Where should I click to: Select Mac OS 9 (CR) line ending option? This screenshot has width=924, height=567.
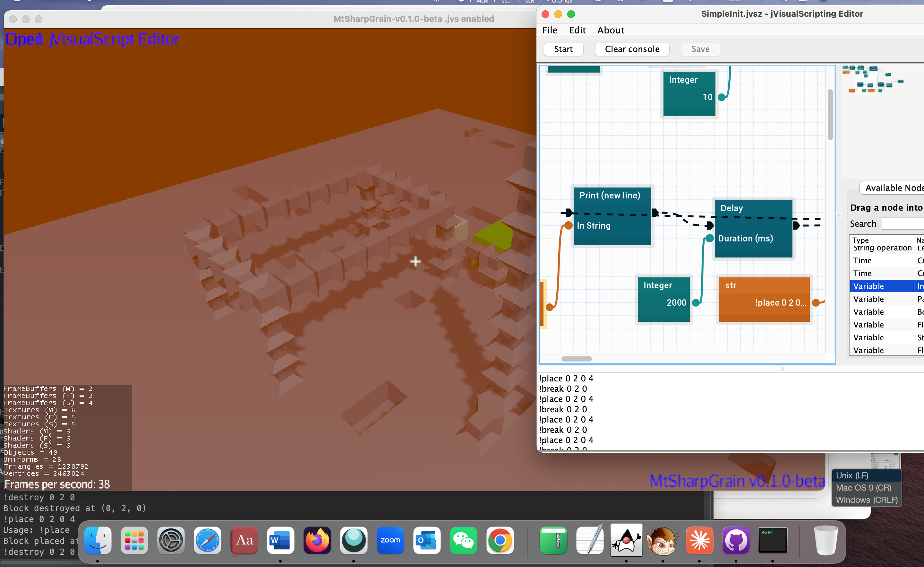866,487
